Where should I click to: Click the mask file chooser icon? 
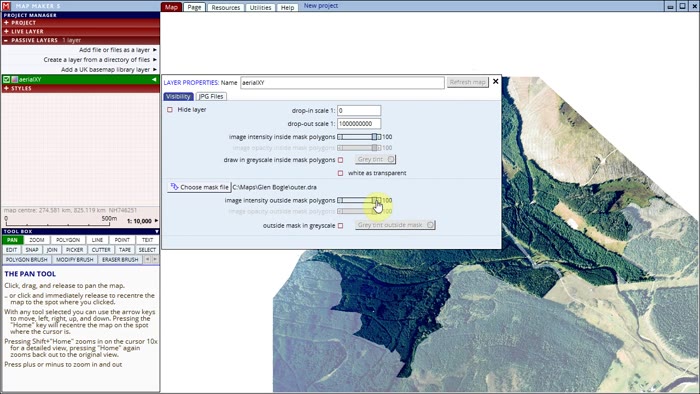[174, 187]
